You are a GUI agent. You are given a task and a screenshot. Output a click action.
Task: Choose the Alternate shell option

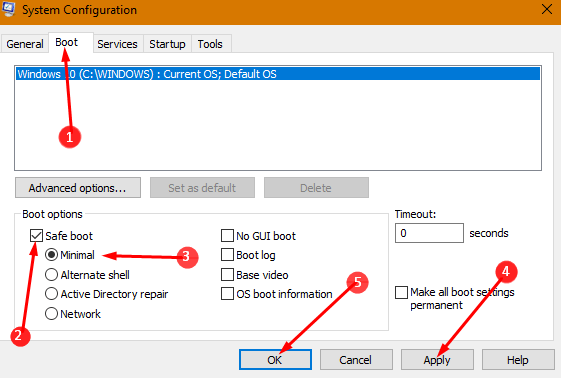52,275
